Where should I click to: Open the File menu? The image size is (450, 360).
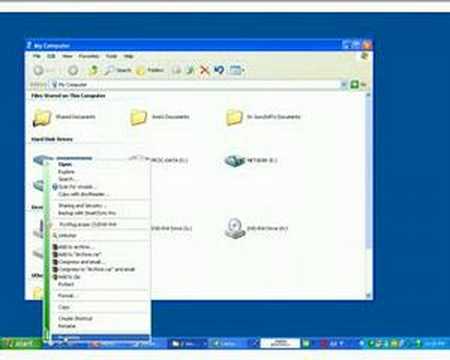click(36, 56)
